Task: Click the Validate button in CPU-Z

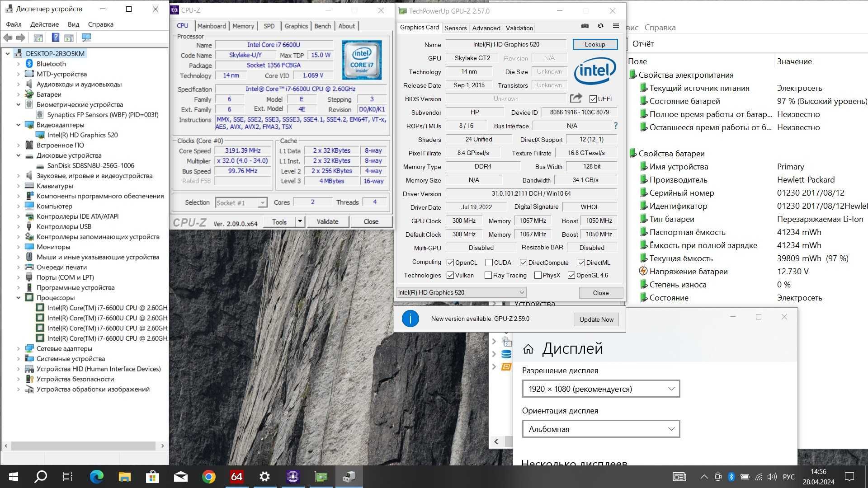Action: (x=327, y=221)
